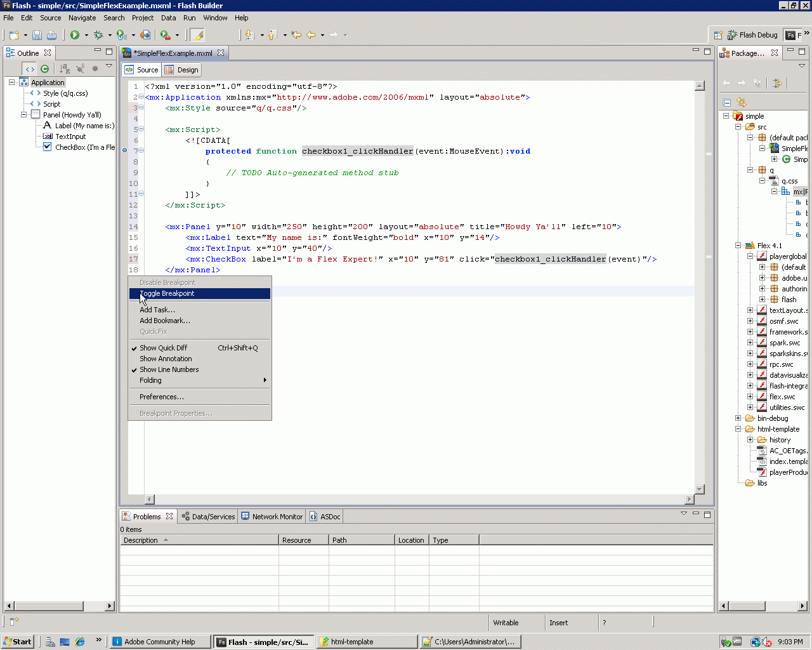Click Collapse All icon in Package Explorer
Image resolution: width=812 pixels, height=650 pixels.
point(727,102)
